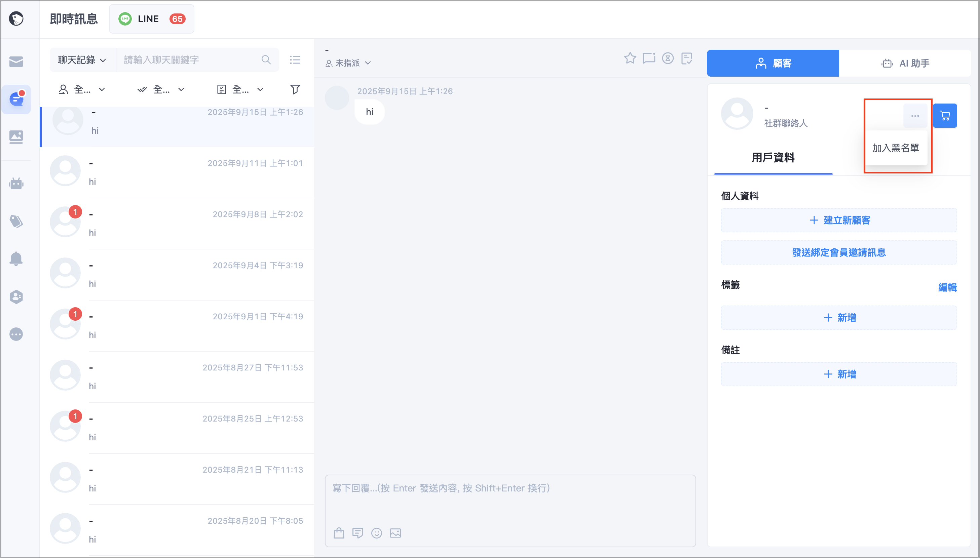The width and height of the screenshot is (980, 558).
Task: Open conversation dated 2025年9月8日 上午2:02
Action: (x=177, y=224)
